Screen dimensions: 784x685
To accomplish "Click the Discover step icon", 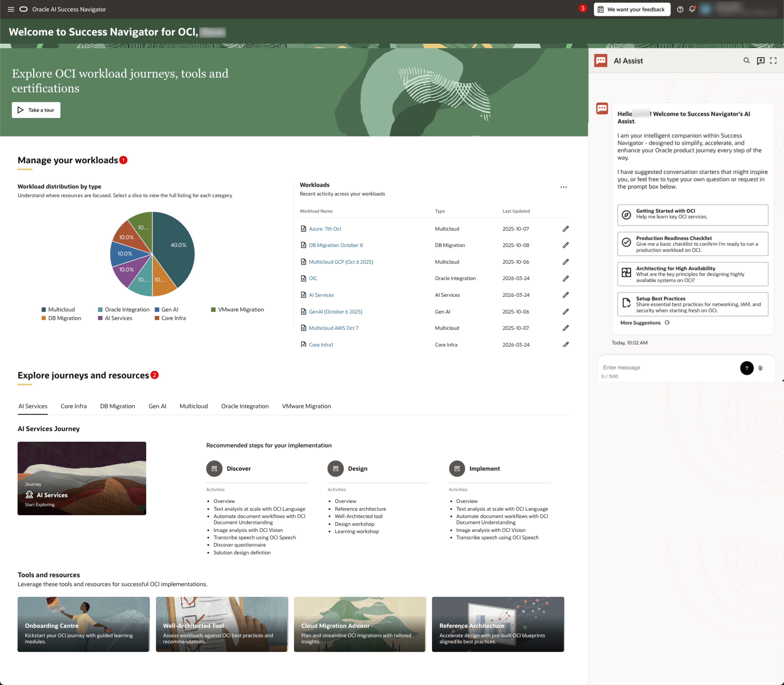I will click(x=214, y=468).
